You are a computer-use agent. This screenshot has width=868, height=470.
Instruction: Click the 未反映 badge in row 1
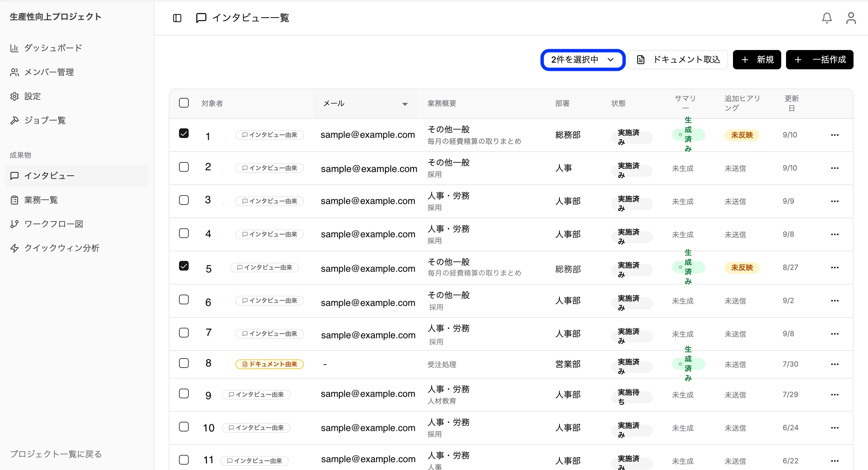(x=742, y=135)
